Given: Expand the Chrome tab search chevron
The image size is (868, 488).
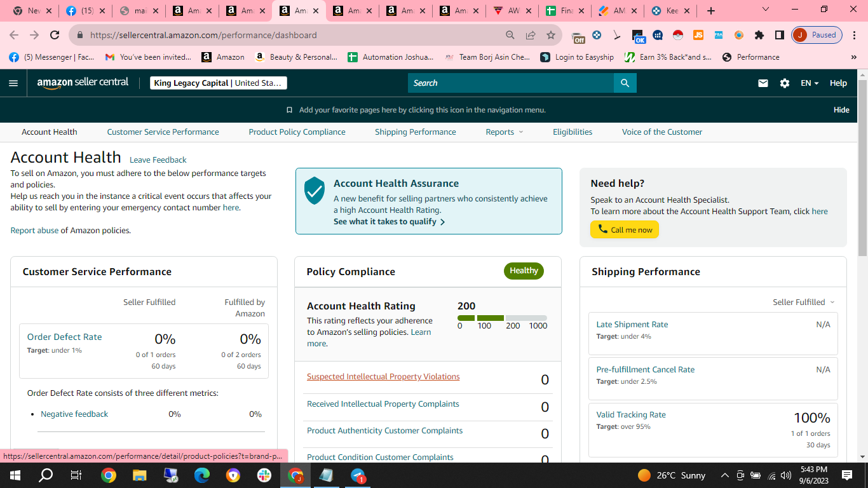Looking at the screenshot, I should point(766,10).
